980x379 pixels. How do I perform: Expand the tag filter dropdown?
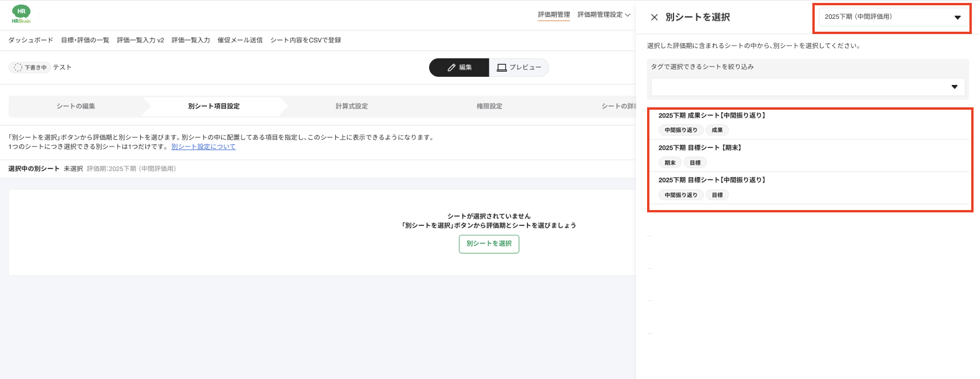[808, 87]
